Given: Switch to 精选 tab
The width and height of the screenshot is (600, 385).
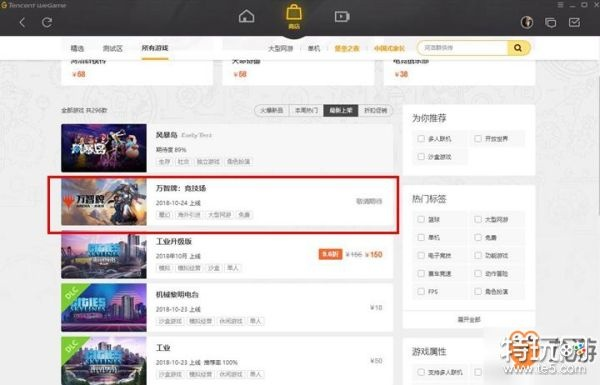Looking at the screenshot, I should click(x=77, y=48).
